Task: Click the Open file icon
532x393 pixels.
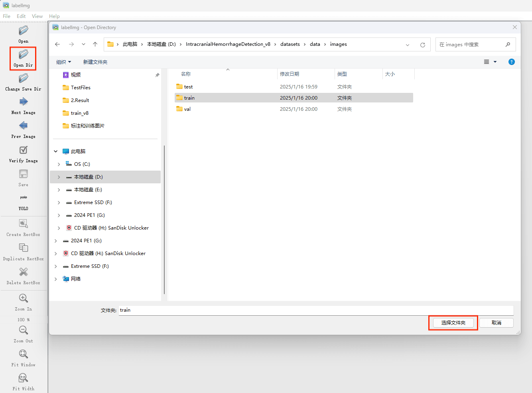Action: coord(24,31)
